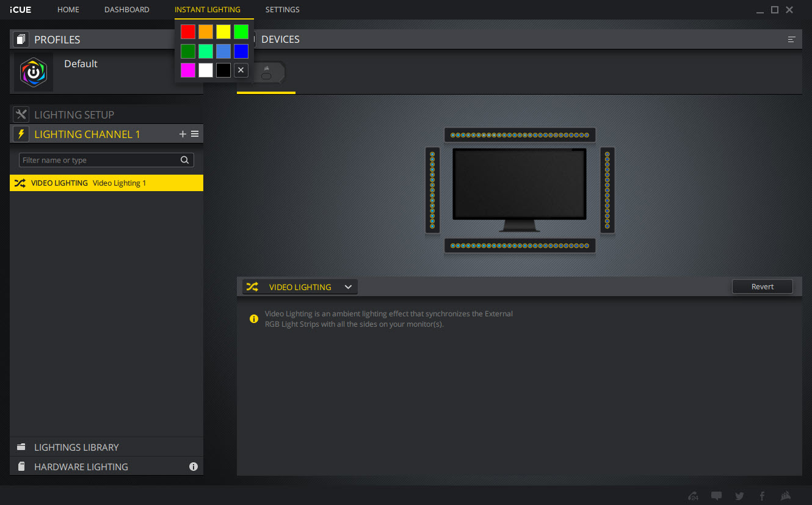The image size is (812, 505).
Task: Choose the pure blue lighting swatch
Action: pyautogui.click(x=241, y=51)
